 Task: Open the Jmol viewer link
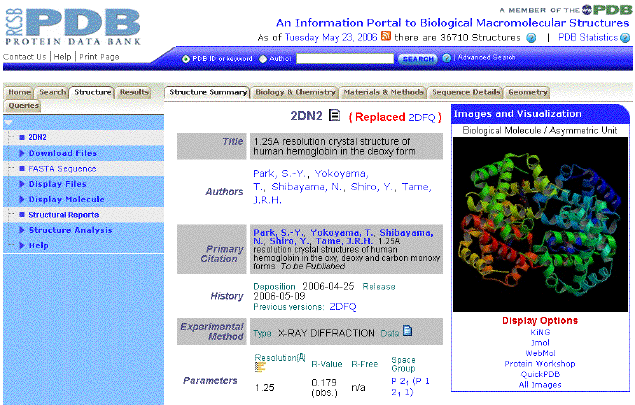540,344
